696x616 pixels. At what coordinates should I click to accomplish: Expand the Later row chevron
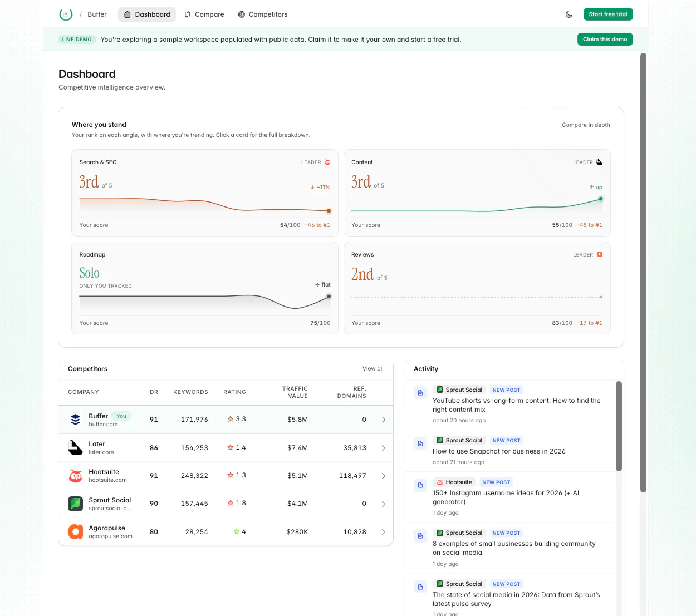(x=384, y=448)
